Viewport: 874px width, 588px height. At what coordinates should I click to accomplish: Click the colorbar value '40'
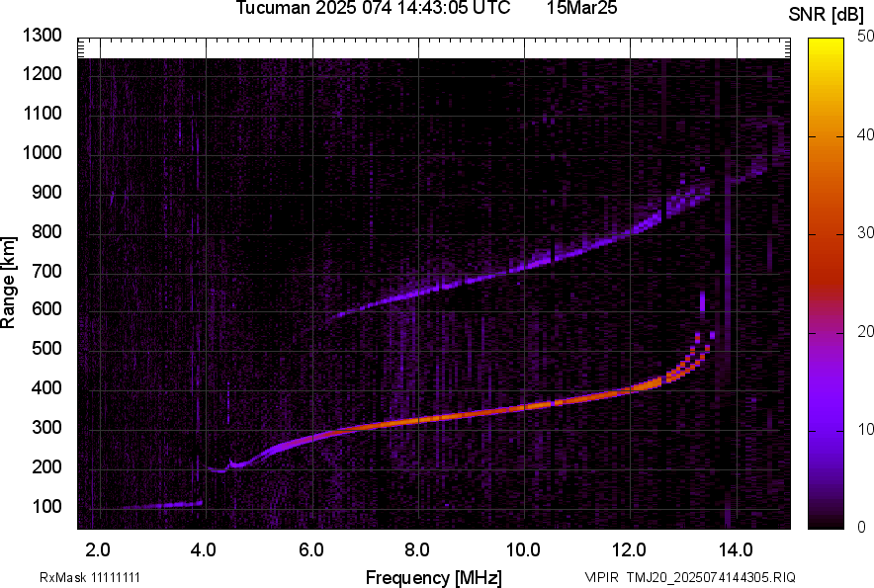click(866, 134)
